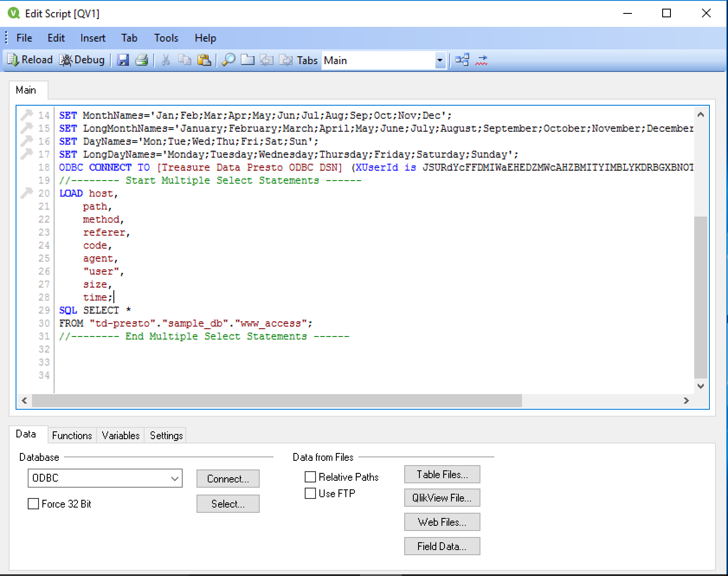Image resolution: width=728 pixels, height=576 pixels.
Task: Open Table Viewer icon
Action: 462,60
